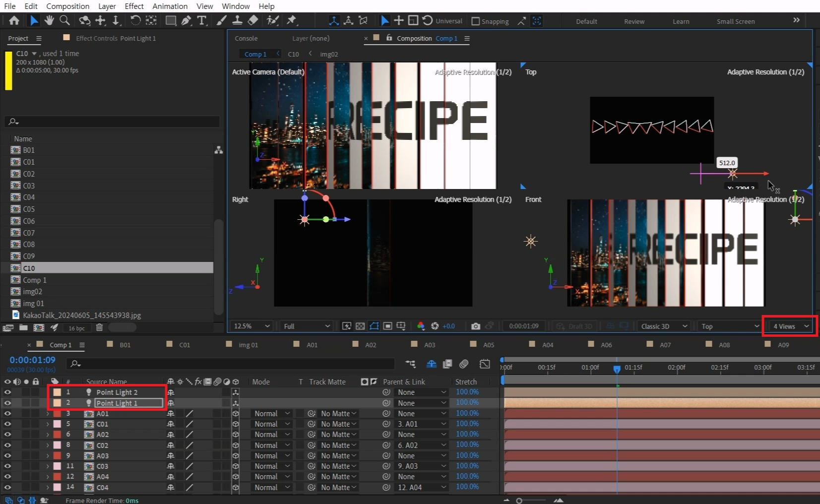
Task: Switch to the B01 timeline tab
Action: tap(125, 345)
